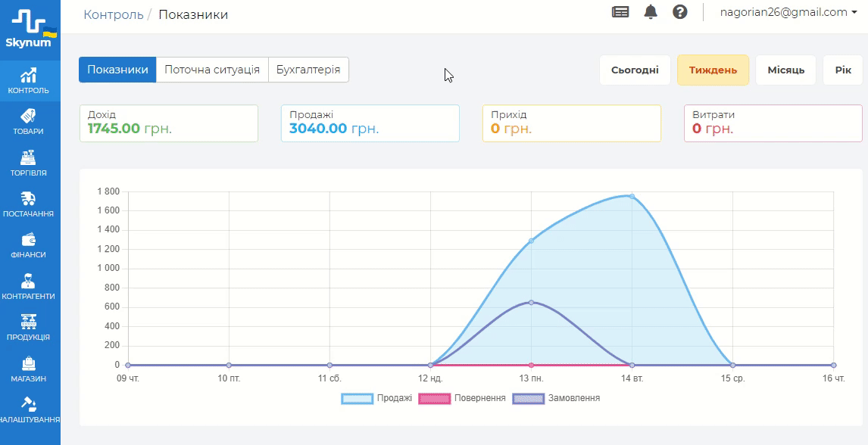Select the Місяць period button
The height and width of the screenshot is (445, 868).
785,70
